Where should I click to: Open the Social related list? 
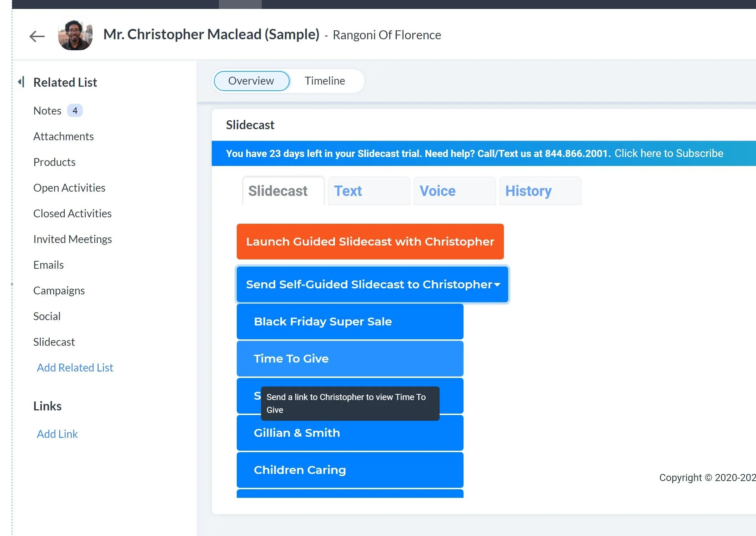47,316
